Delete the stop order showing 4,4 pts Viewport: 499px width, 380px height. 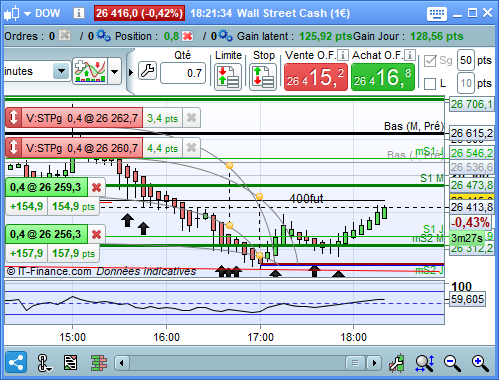point(191,148)
